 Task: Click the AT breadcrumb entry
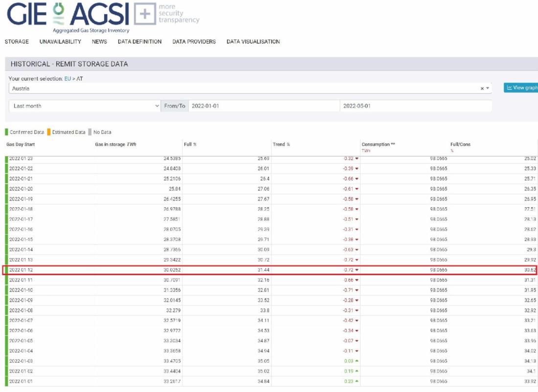80,79
